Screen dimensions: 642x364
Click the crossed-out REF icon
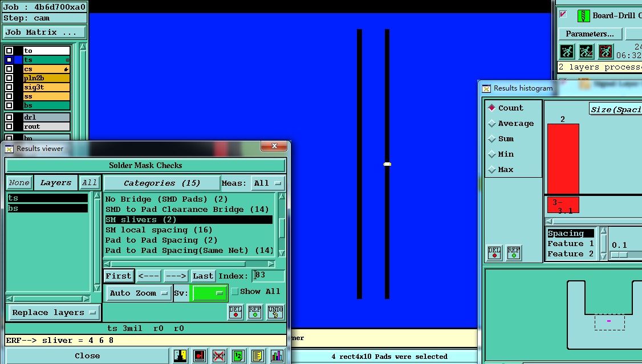click(x=218, y=355)
